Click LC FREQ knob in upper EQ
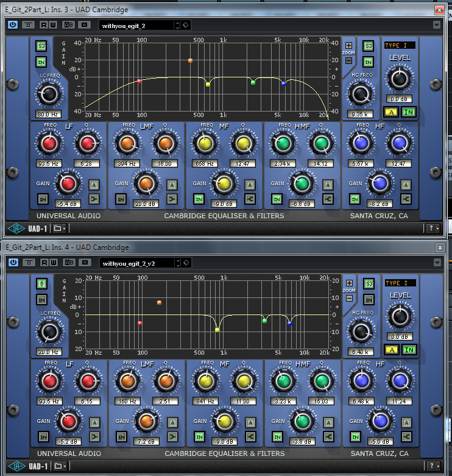 [49, 94]
